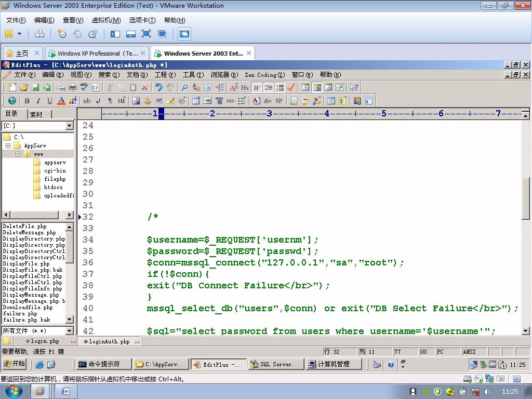
Task: Click the red X delete icon
Action: pyautogui.click(x=144, y=87)
